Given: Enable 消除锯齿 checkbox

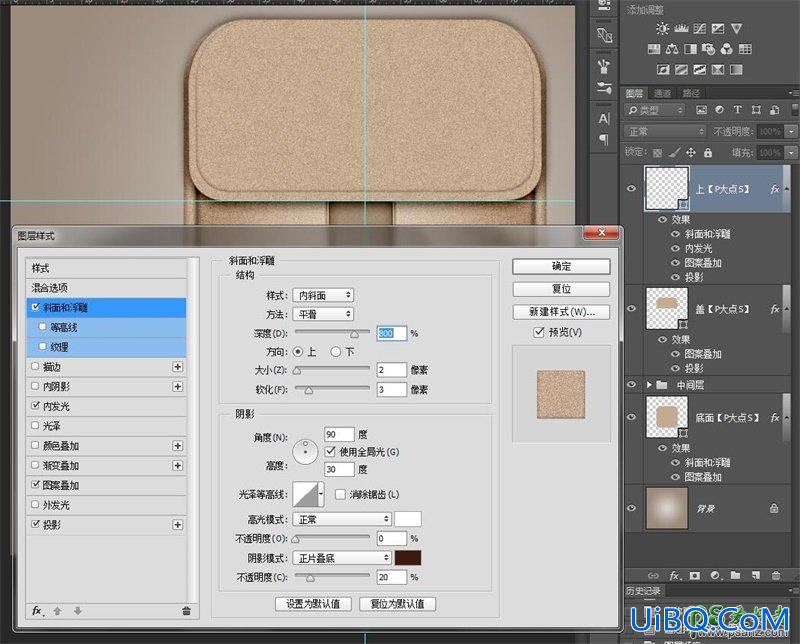Looking at the screenshot, I should (340, 494).
